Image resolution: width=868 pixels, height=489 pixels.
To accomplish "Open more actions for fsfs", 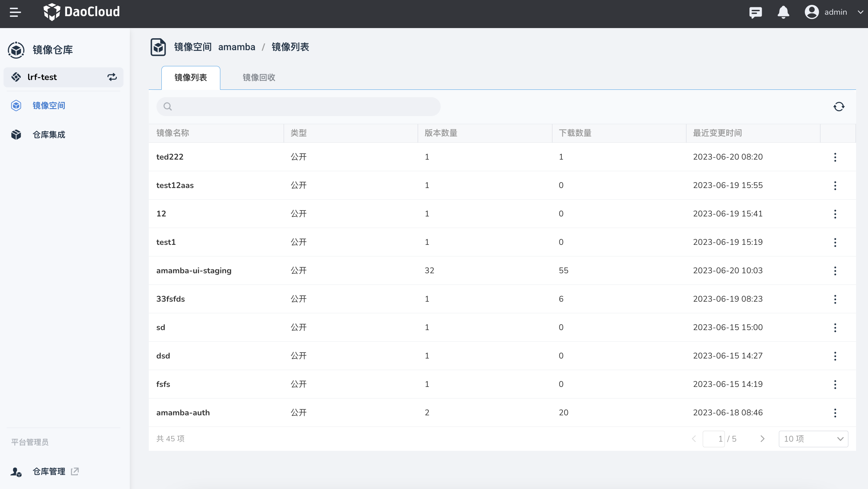I will click(835, 384).
